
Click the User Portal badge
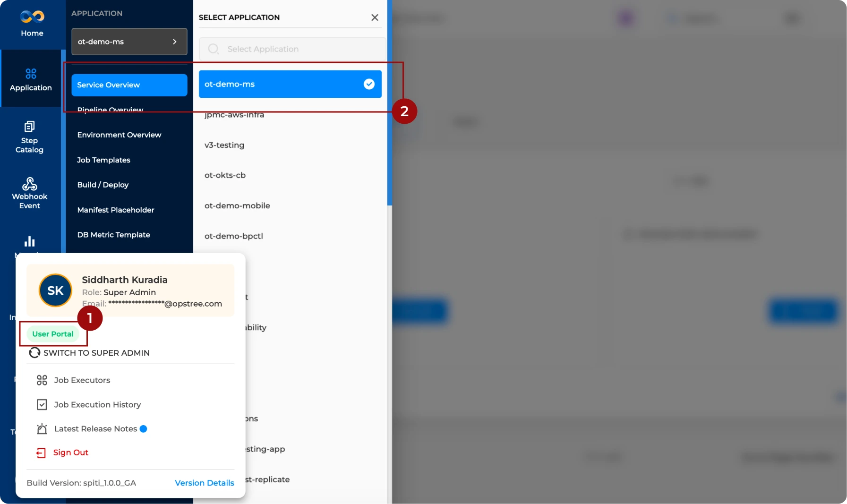pos(53,334)
